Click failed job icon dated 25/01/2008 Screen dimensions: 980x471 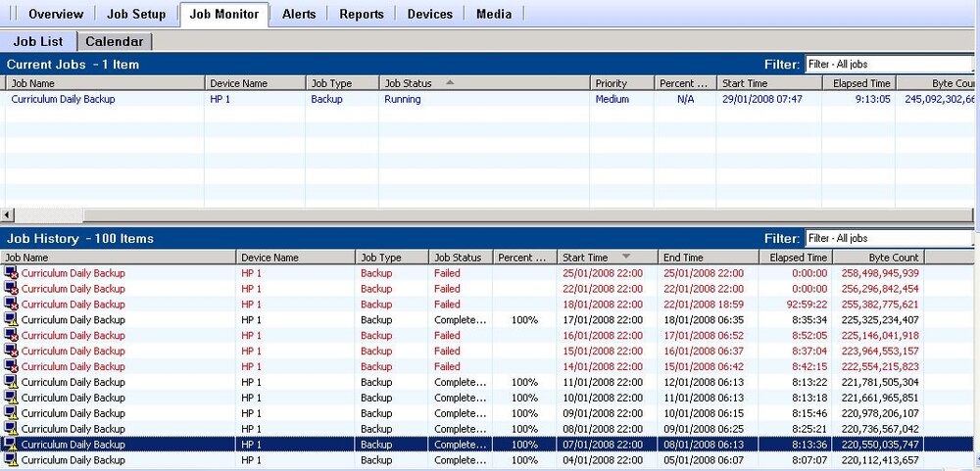11,272
